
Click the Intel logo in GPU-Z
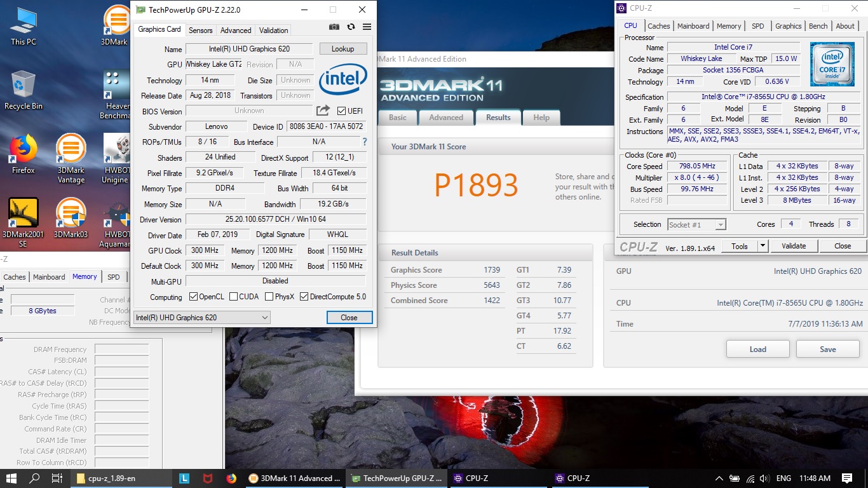click(x=343, y=81)
